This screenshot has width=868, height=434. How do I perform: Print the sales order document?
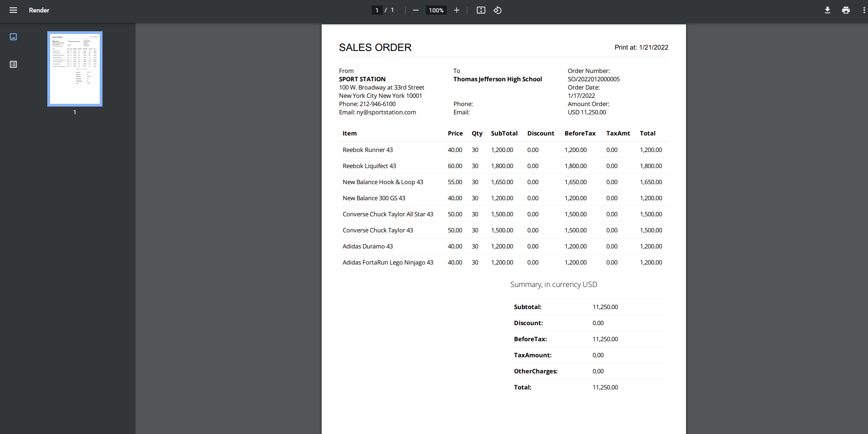[845, 10]
